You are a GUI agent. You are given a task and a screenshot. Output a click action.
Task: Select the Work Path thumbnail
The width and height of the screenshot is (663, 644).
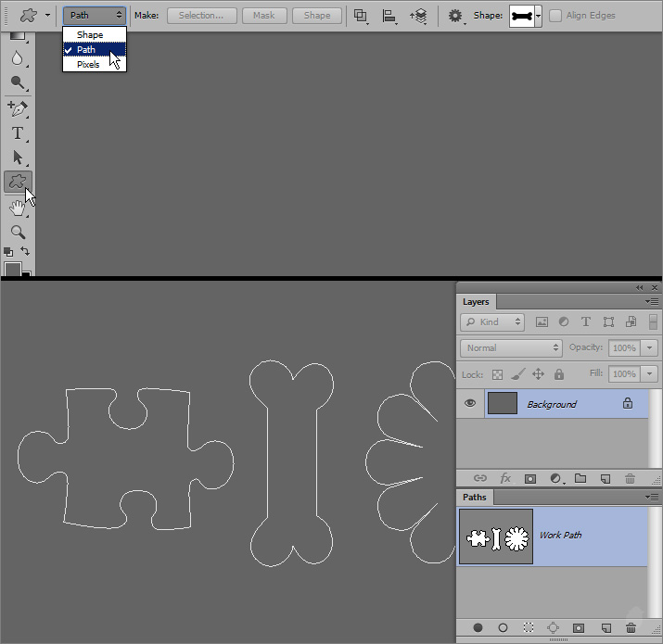[496, 537]
